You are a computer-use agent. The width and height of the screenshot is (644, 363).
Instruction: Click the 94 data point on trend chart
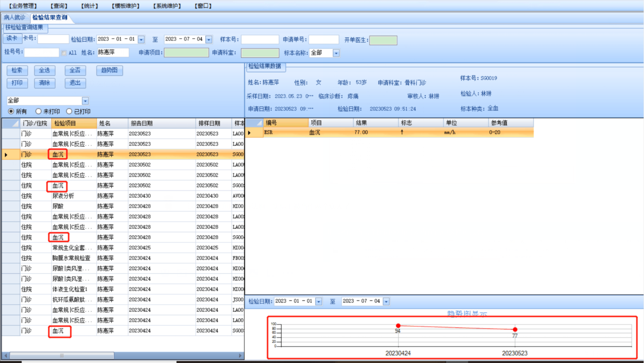coord(398,326)
